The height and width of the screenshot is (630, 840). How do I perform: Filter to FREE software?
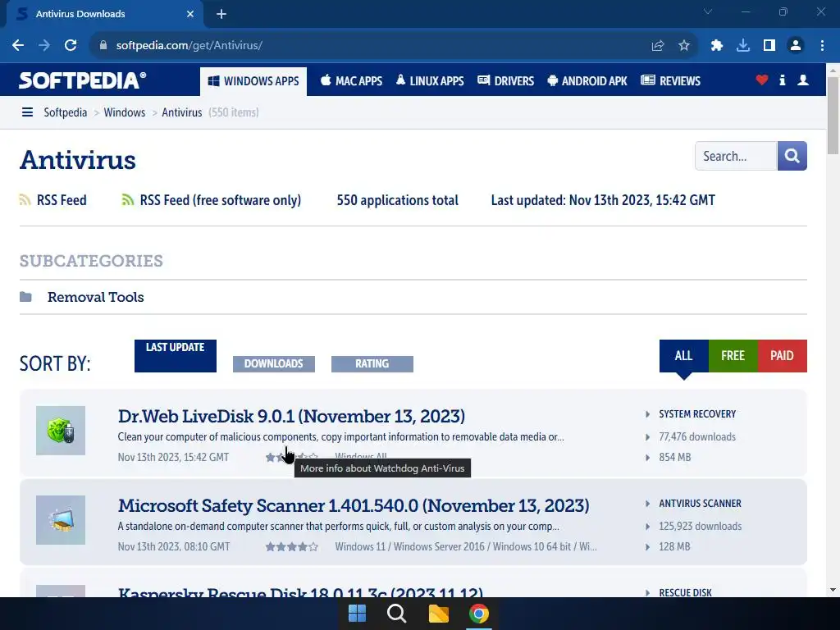[733, 356]
